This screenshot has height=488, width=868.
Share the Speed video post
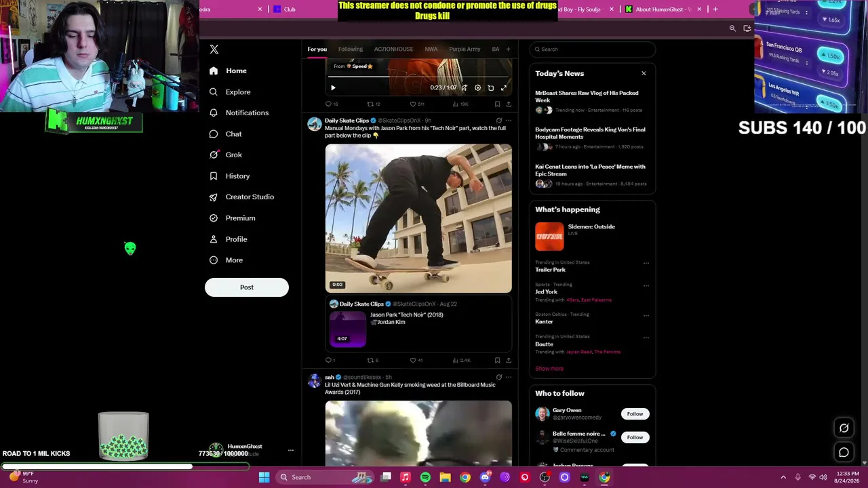click(x=509, y=104)
